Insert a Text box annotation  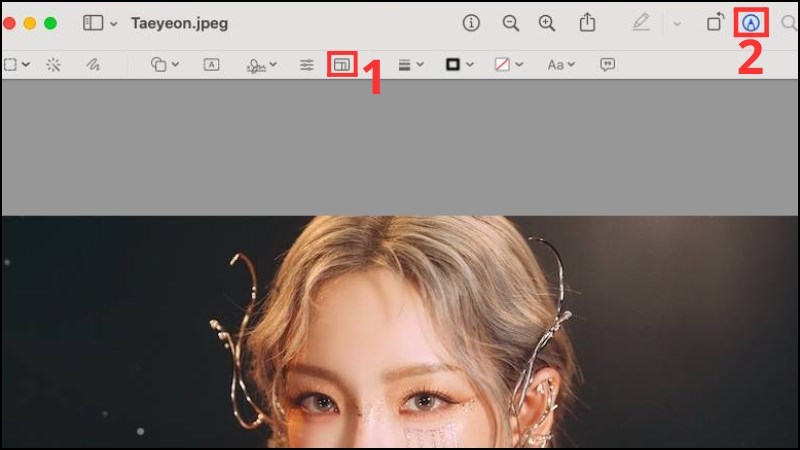[212, 65]
